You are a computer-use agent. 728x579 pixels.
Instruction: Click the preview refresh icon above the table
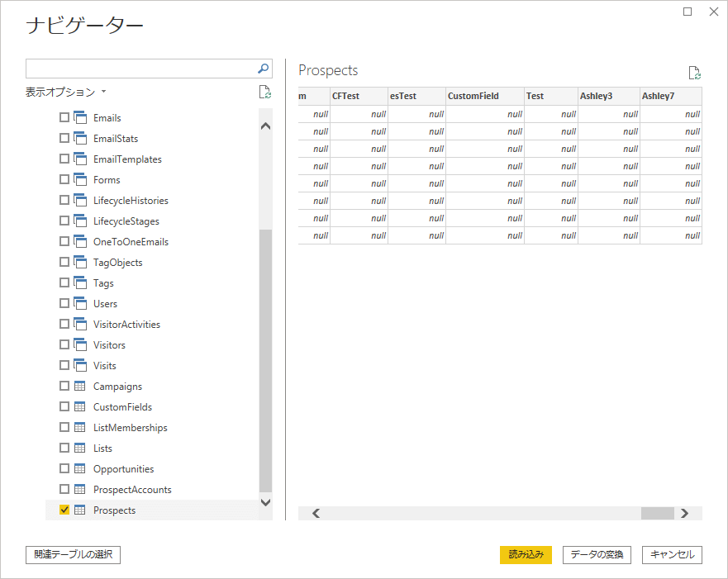pyautogui.click(x=694, y=73)
